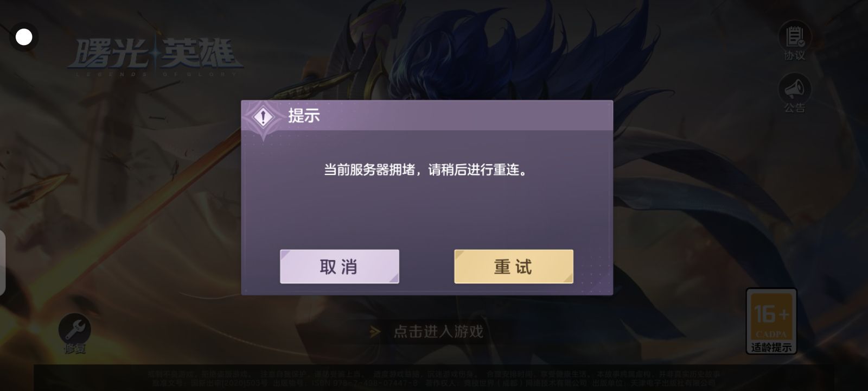Click the Legends of Glory subtitle
The height and width of the screenshot is (391, 868).
point(156,73)
